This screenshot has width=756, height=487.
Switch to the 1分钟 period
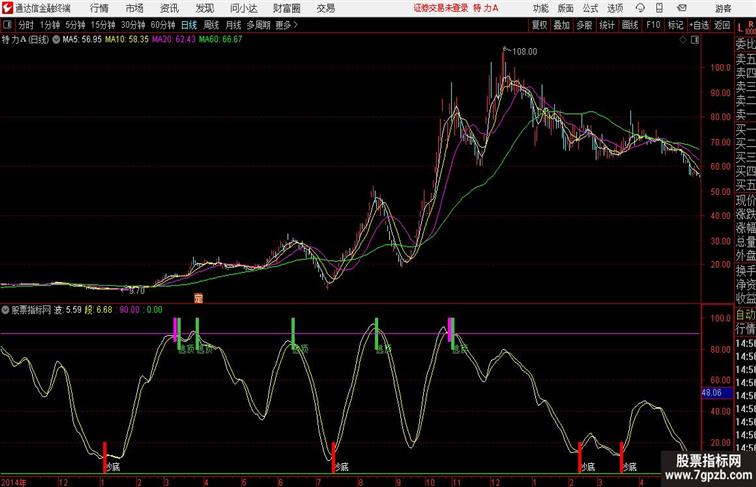pyautogui.click(x=50, y=25)
